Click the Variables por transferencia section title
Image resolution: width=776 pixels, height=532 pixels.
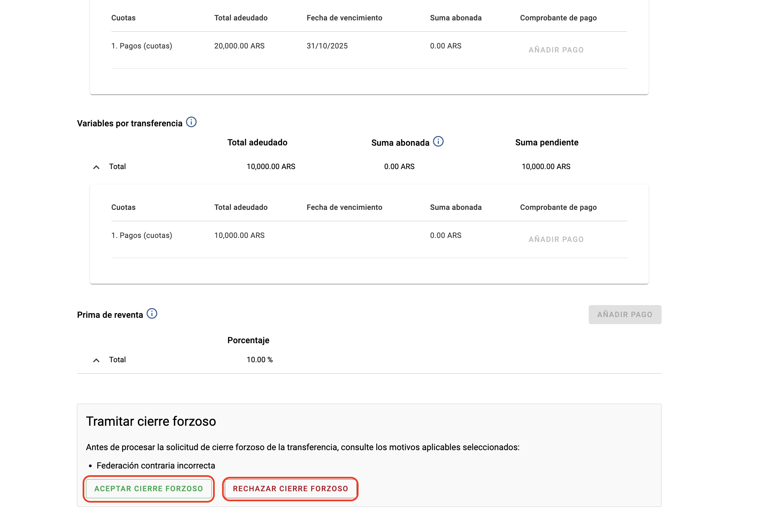point(130,123)
